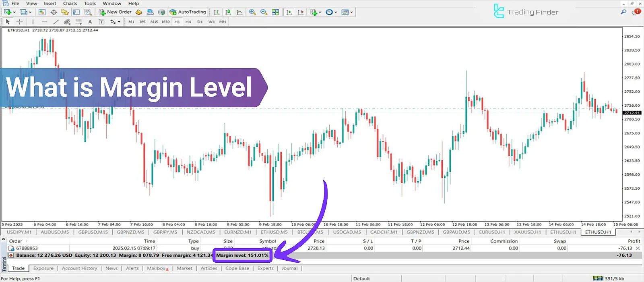Select the crosshair cursor tool
Image resolution: width=644 pixels, height=282 pixels.
pyautogui.click(x=19, y=22)
